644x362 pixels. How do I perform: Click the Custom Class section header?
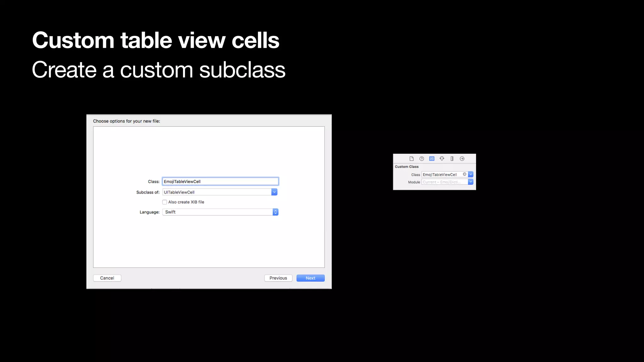pos(407,167)
